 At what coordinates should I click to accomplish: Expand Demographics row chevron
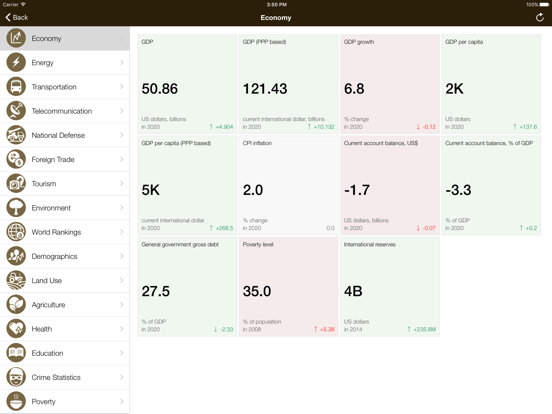click(x=122, y=256)
